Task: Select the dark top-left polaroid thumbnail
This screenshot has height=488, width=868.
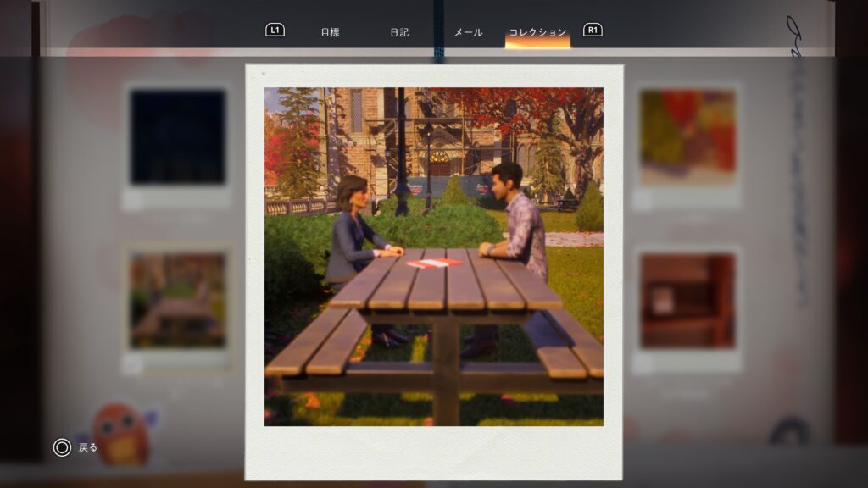Action: [x=177, y=136]
